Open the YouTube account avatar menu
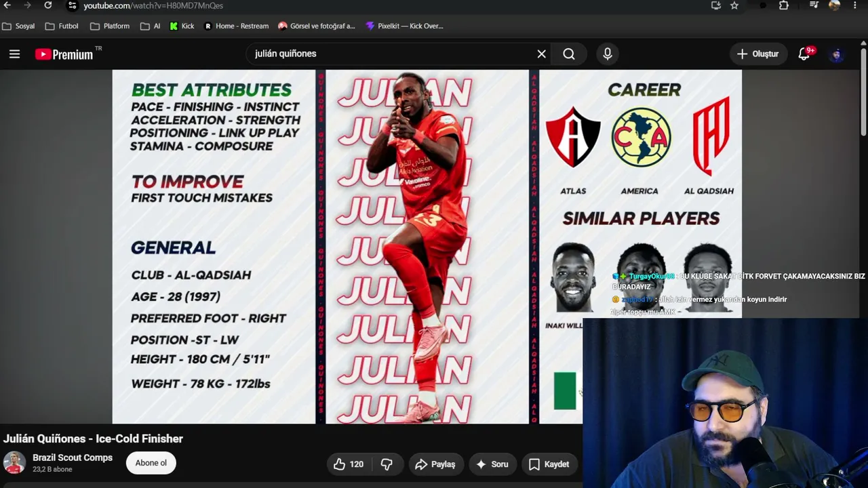 [837, 54]
